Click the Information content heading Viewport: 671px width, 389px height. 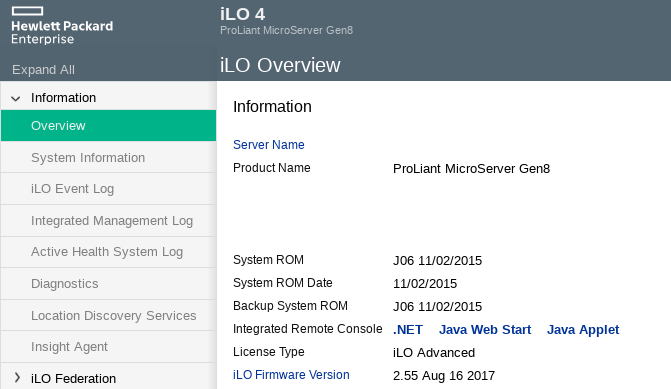[x=272, y=107]
